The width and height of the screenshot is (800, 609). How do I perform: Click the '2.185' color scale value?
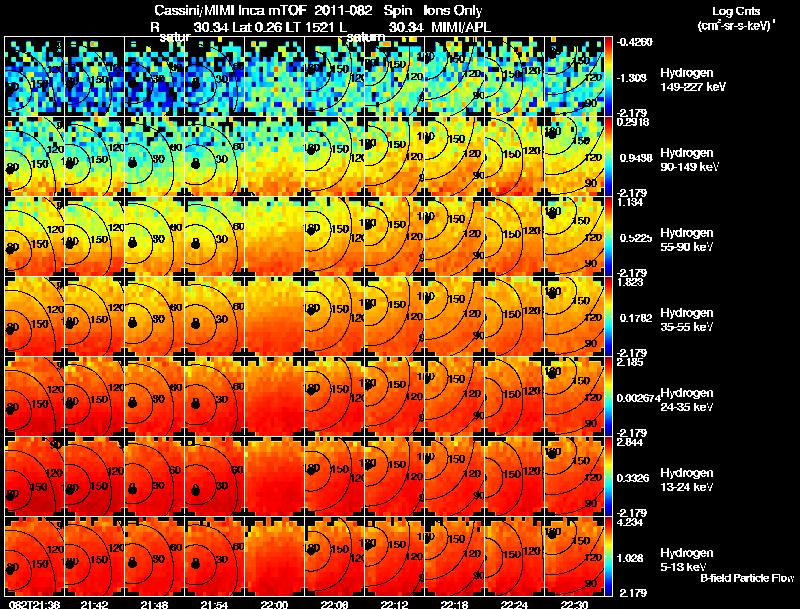631,362
